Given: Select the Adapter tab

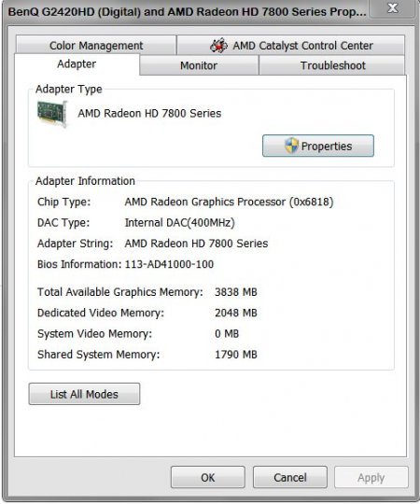Looking at the screenshot, I should [77, 64].
